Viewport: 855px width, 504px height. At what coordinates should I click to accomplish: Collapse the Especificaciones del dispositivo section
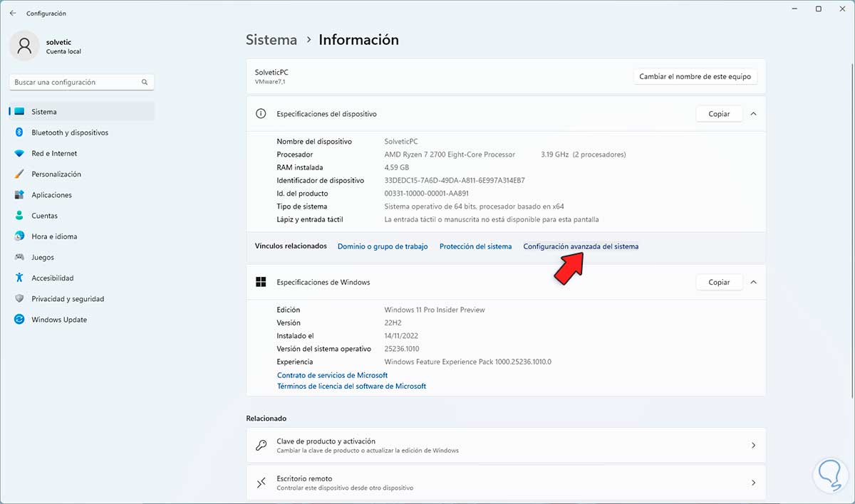(x=753, y=114)
